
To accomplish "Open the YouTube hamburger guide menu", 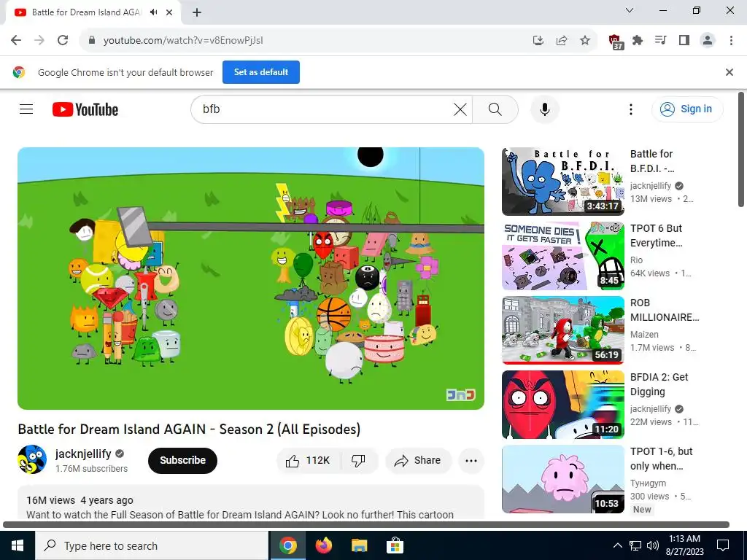I will tap(26, 109).
